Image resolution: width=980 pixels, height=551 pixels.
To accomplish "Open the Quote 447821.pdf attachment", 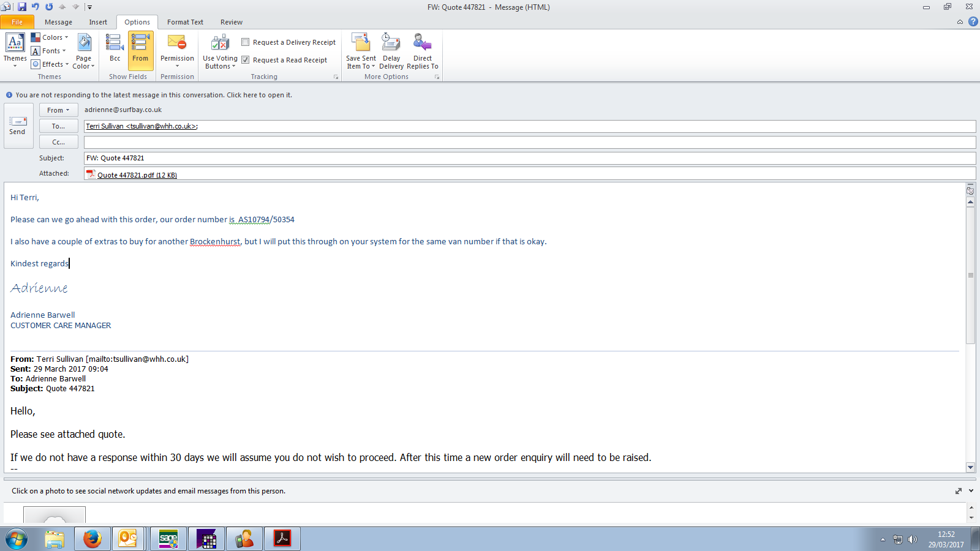I will [x=136, y=175].
